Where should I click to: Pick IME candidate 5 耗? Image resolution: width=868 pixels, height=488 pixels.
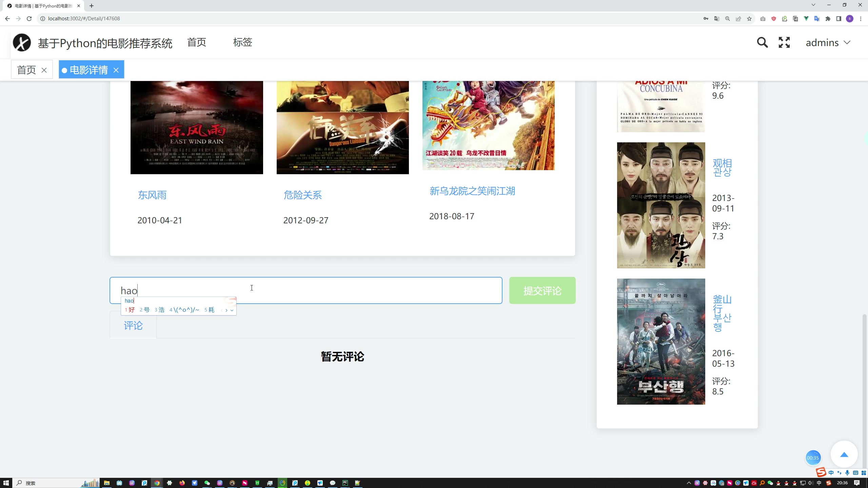click(x=209, y=310)
